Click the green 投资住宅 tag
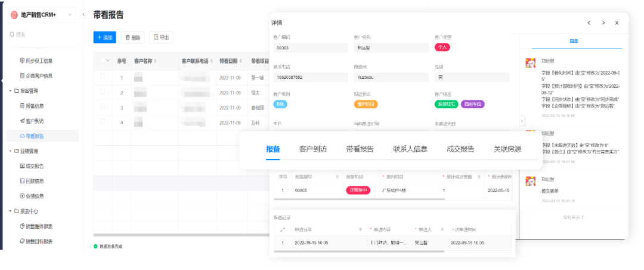This screenshot has height=270, width=644. [447, 104]
